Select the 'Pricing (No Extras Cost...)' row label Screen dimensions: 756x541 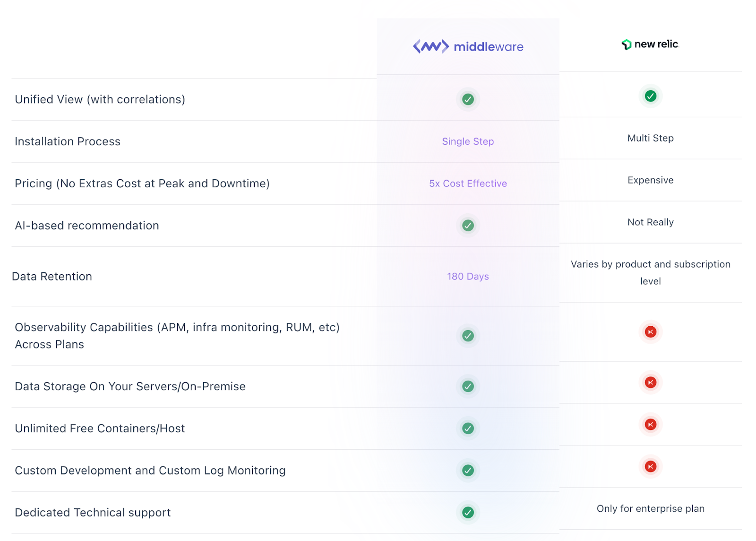[142, 183]
